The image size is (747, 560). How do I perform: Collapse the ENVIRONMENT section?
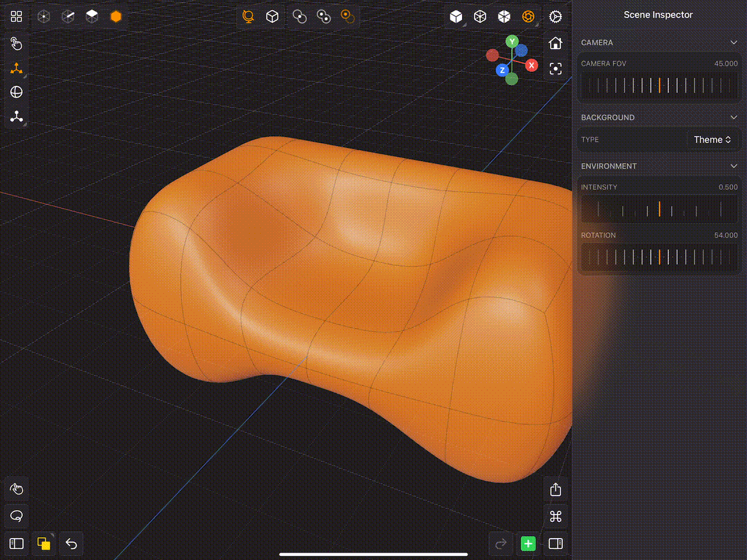point(734,166)
